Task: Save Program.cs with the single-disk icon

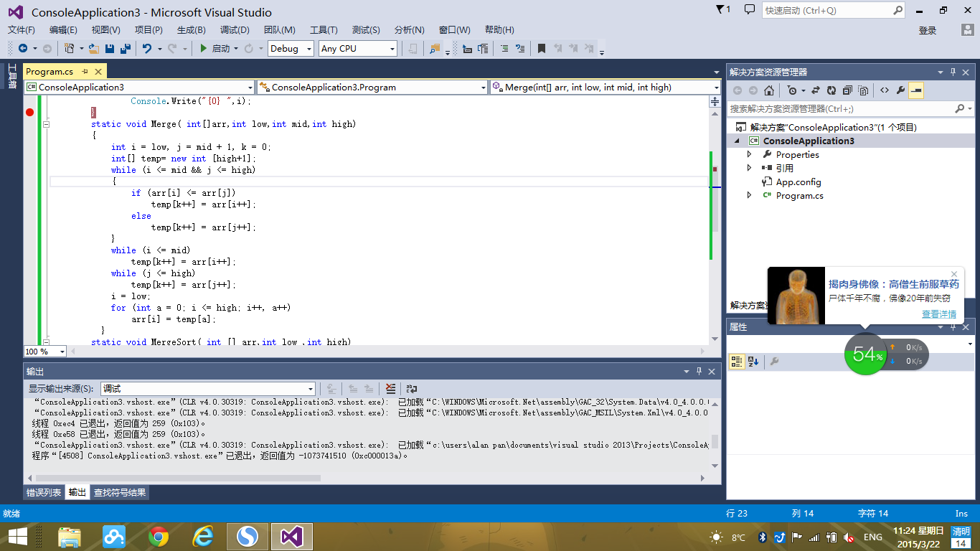Action: (110, 49)
